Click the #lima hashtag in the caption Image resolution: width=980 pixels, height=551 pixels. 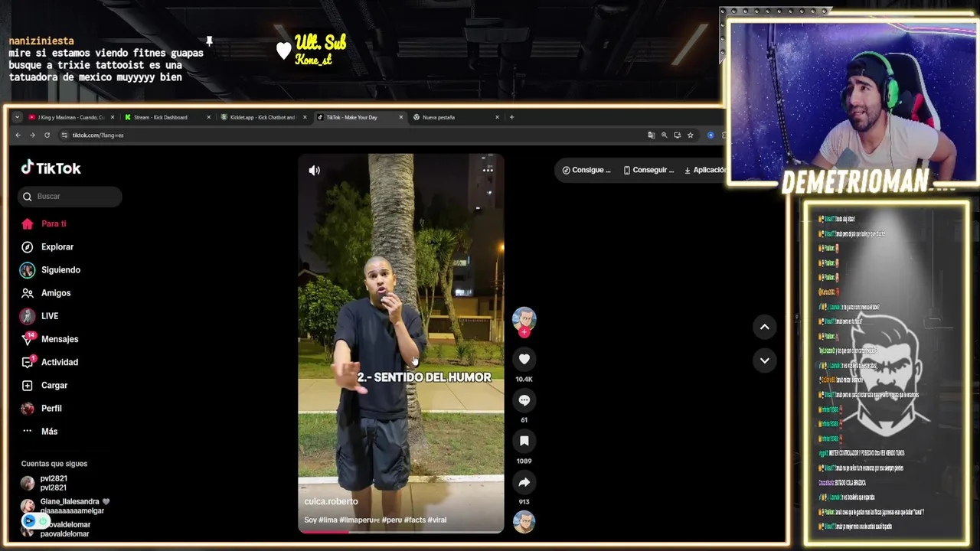[x=328, y=520]
